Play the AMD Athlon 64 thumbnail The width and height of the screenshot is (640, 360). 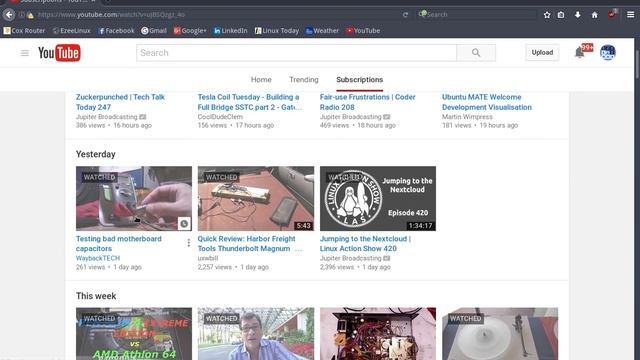click(x=133, y=333)
